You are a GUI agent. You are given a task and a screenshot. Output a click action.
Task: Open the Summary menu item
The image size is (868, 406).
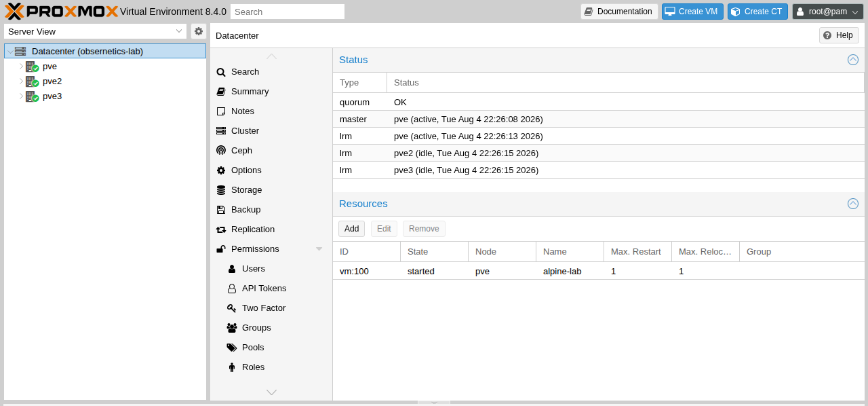click(271, 92)
